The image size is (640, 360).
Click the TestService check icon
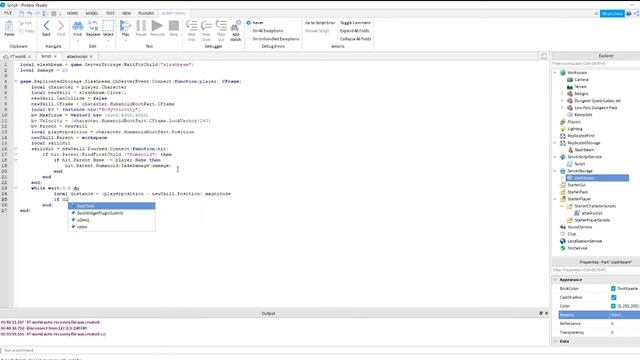pos(563,248)
